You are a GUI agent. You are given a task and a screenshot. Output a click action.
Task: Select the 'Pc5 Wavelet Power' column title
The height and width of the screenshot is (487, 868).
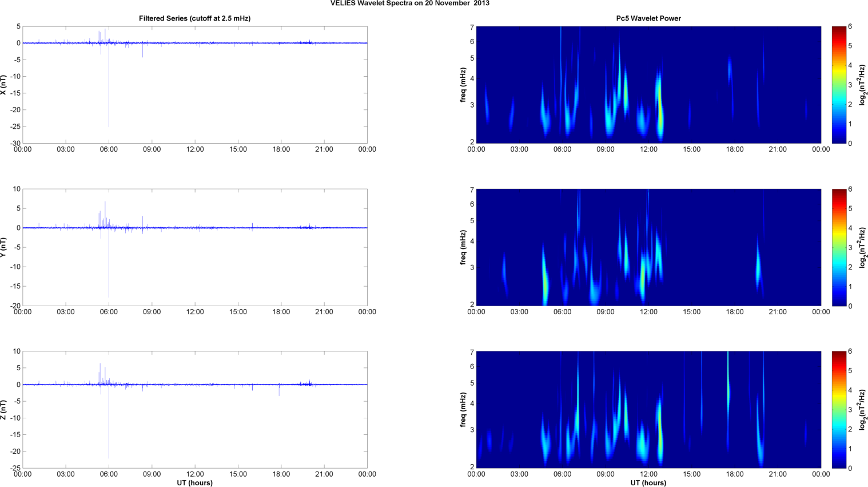click(648, 18)
